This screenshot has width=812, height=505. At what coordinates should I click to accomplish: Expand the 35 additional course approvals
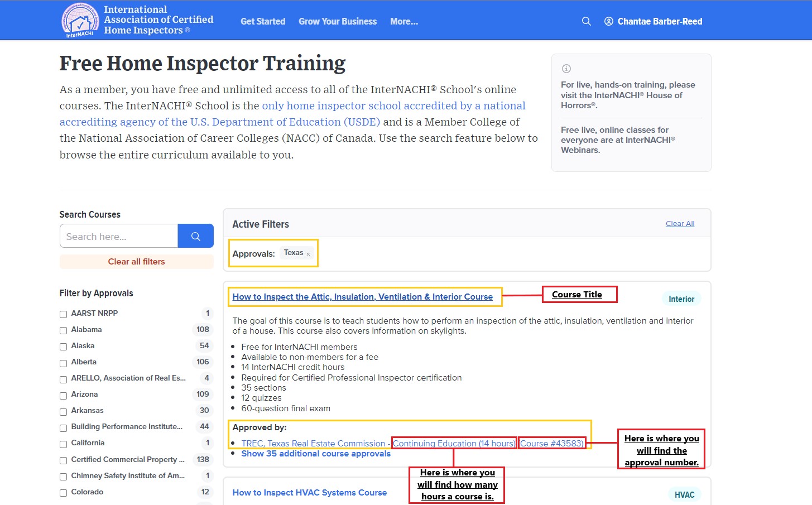[x=316, y=453]
